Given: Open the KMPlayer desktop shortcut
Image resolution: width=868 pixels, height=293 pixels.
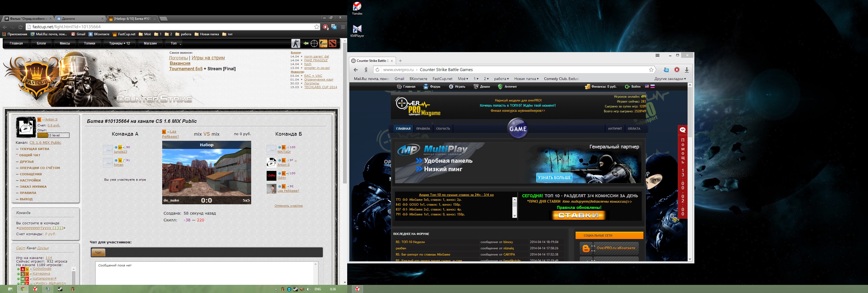Looking at the screenshot, I should tap(357, 31).
